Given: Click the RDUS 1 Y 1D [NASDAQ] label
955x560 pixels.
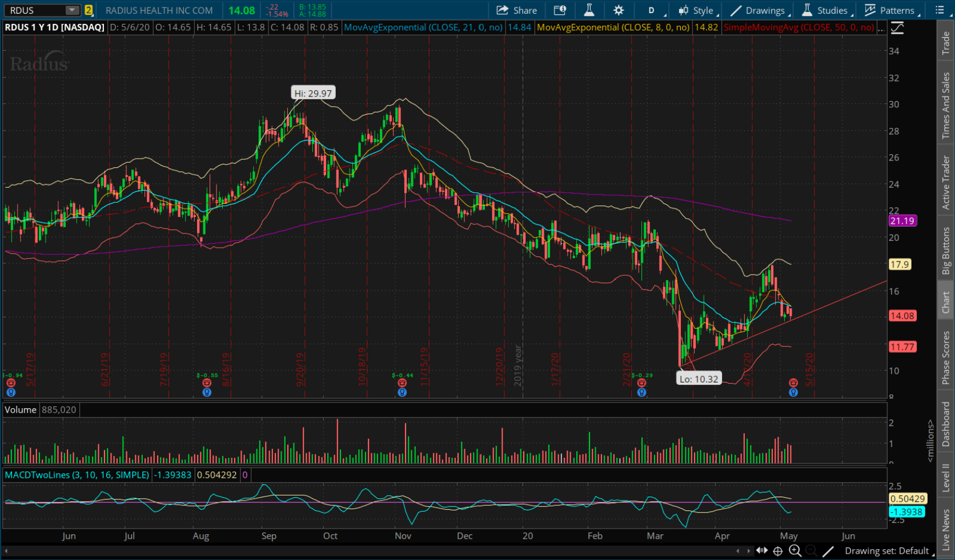Looking at the screenshot, I should pyautogui.click(x=54, y=27).
